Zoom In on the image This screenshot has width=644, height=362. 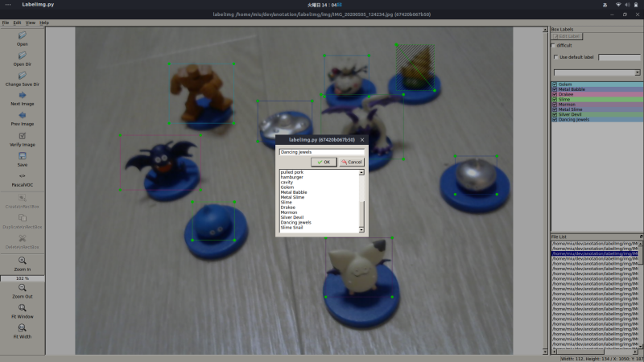[23, 261]
